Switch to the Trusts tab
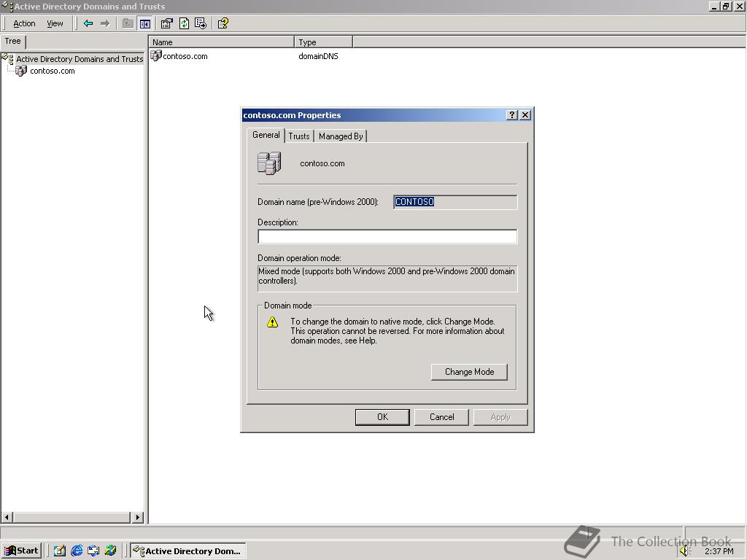Screen dimensions: 747x560 298,136
